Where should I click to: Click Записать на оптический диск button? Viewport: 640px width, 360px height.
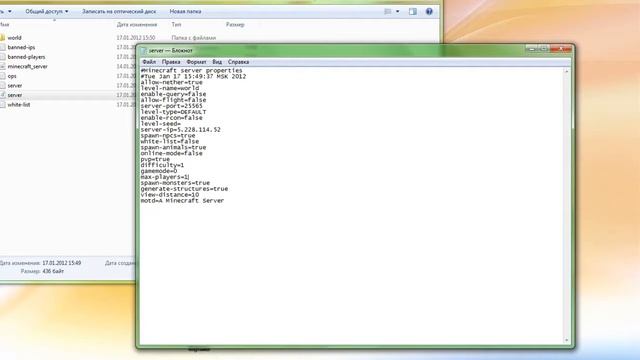pos(119,11)
